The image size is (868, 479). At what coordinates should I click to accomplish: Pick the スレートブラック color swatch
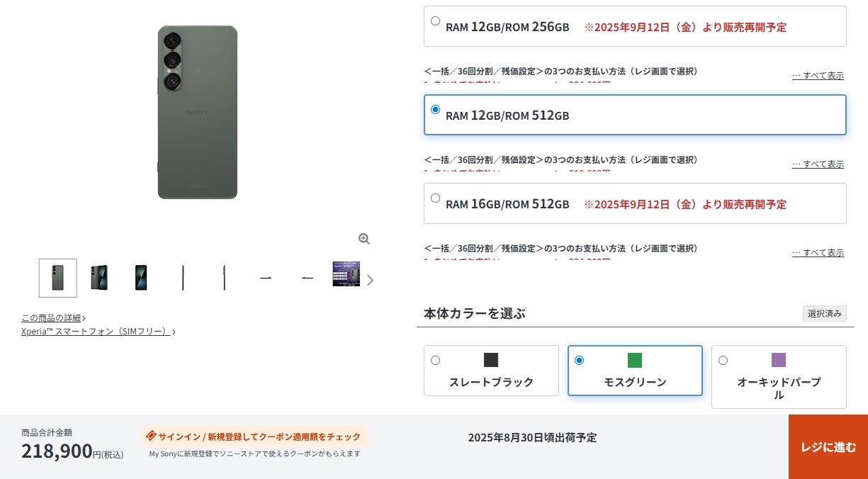click(x=491, y=371)
